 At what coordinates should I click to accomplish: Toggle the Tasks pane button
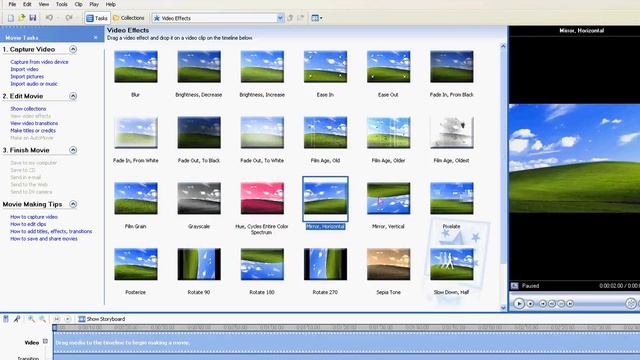[x=97, y=18]
